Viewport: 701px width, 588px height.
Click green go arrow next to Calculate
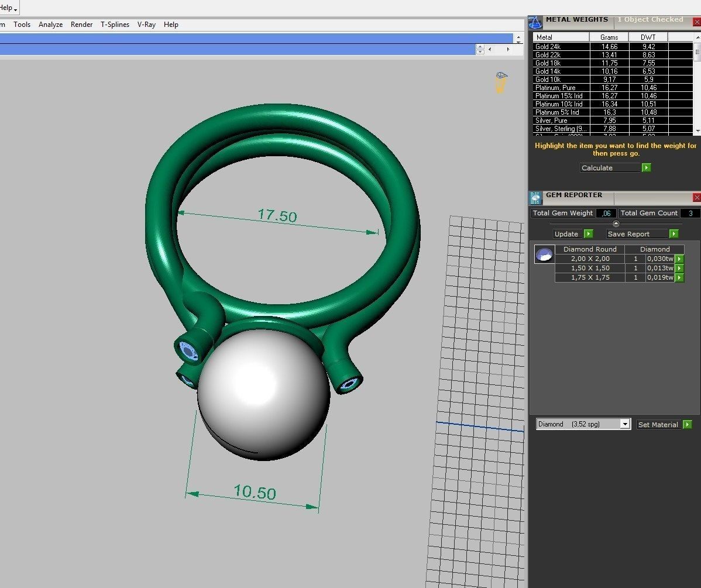pyautogui.click(x=647, y=168)
